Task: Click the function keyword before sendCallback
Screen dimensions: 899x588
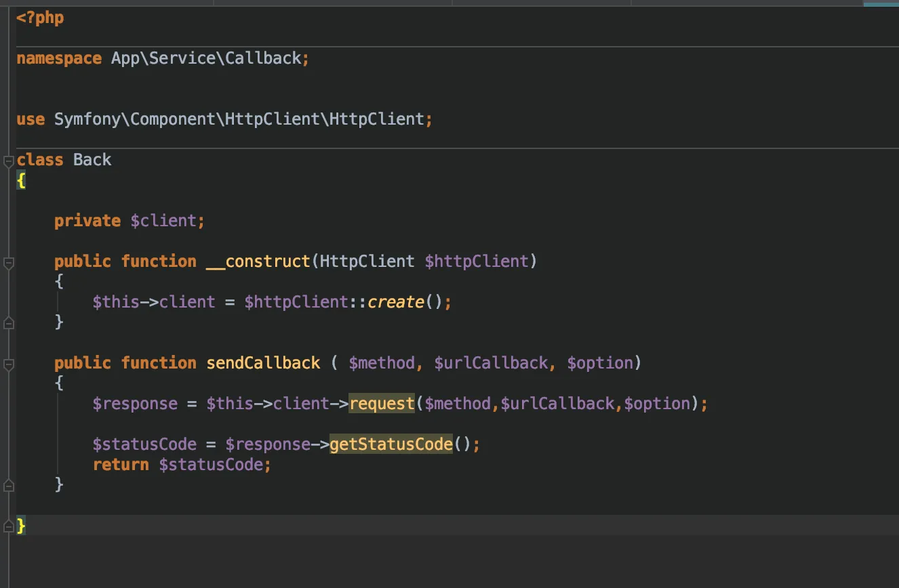Action: [x=159, y=363]
